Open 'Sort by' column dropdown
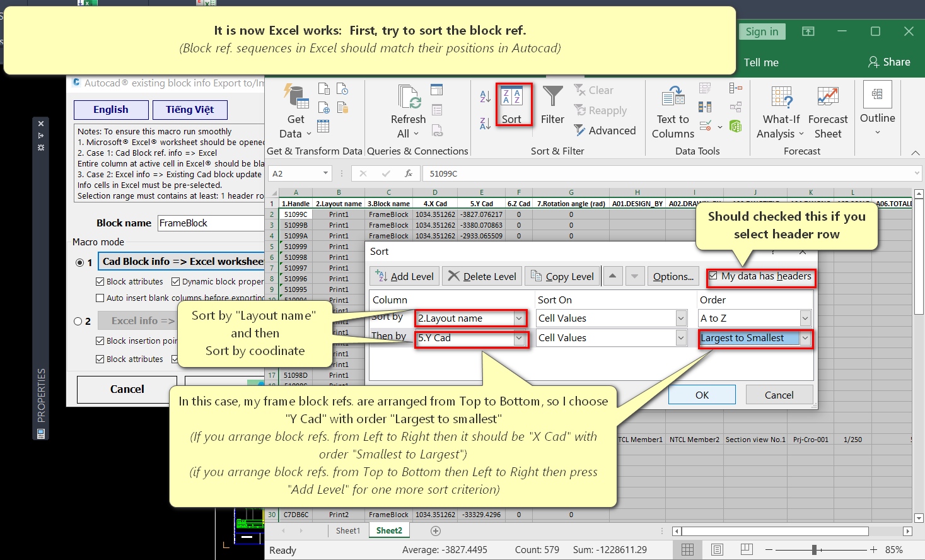925x560 pixels. click(520, 318)
